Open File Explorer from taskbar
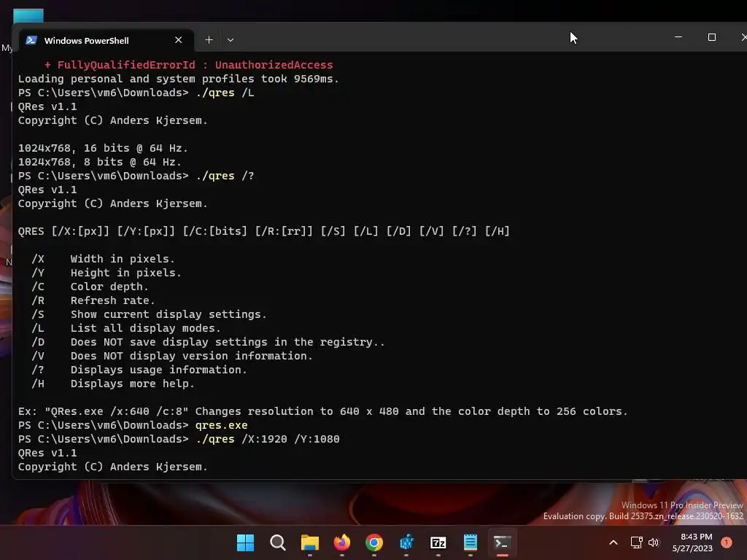 pyautogui.click(x=309, y=542)
